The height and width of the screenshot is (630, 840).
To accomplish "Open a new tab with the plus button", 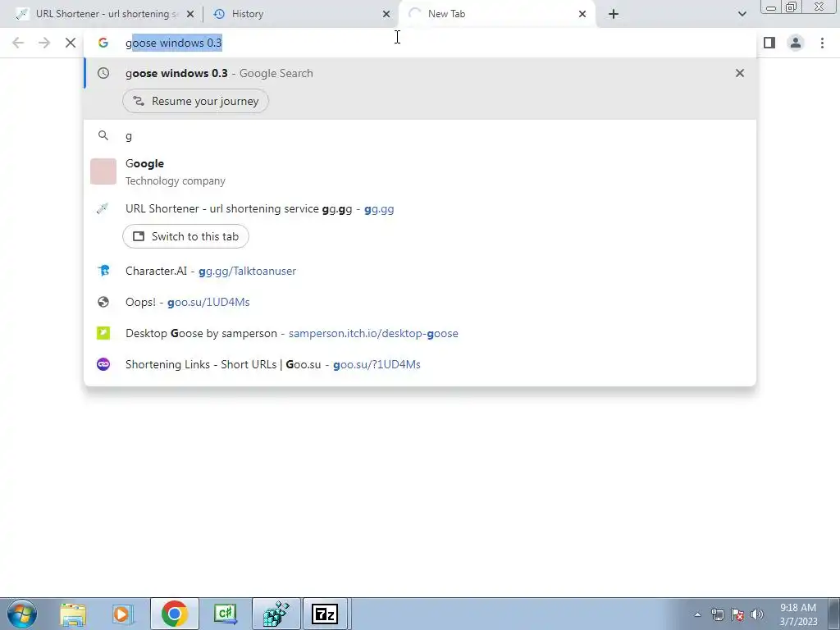I will click(614, 14).
